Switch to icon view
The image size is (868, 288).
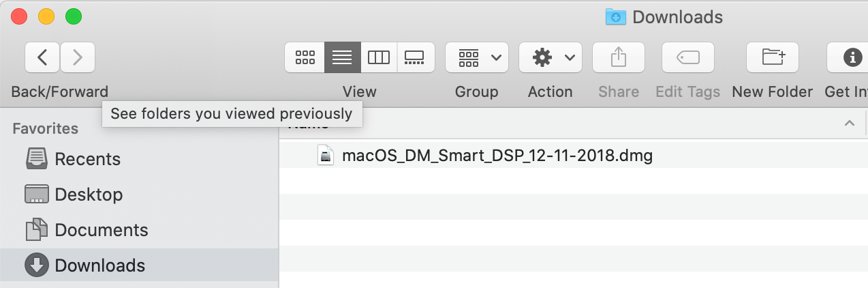click(305, 57)
